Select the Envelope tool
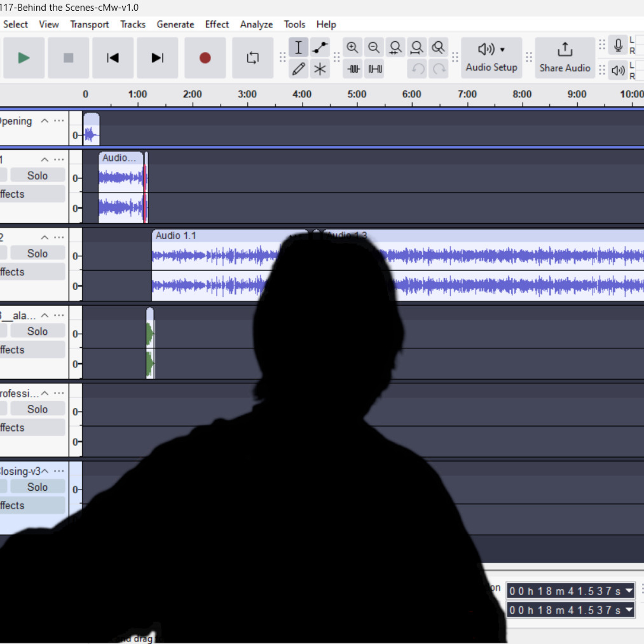The width and height of the screenshot is (644, 644). [x=320, y=47]
